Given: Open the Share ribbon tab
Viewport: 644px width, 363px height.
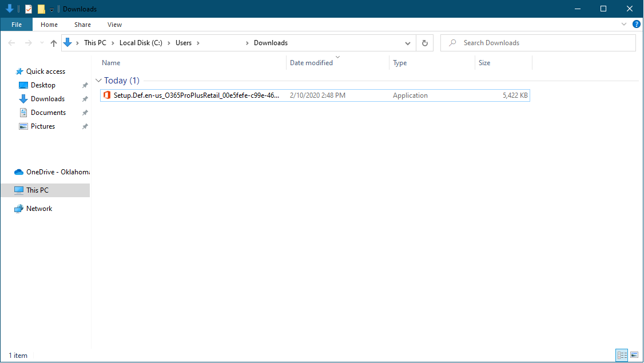Looking at the screenshot, I should click(82, 25).
